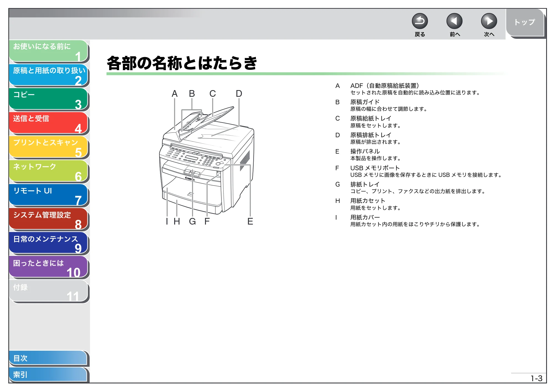Click the text 原稿ガイド
The width and height of the screenshot is (555, 392).
tap(365, 102)
